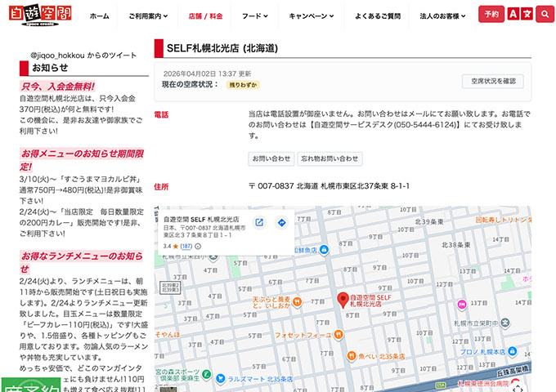Go to ホーム menu item
556x392 pixels.
click(x=99, y=16)
